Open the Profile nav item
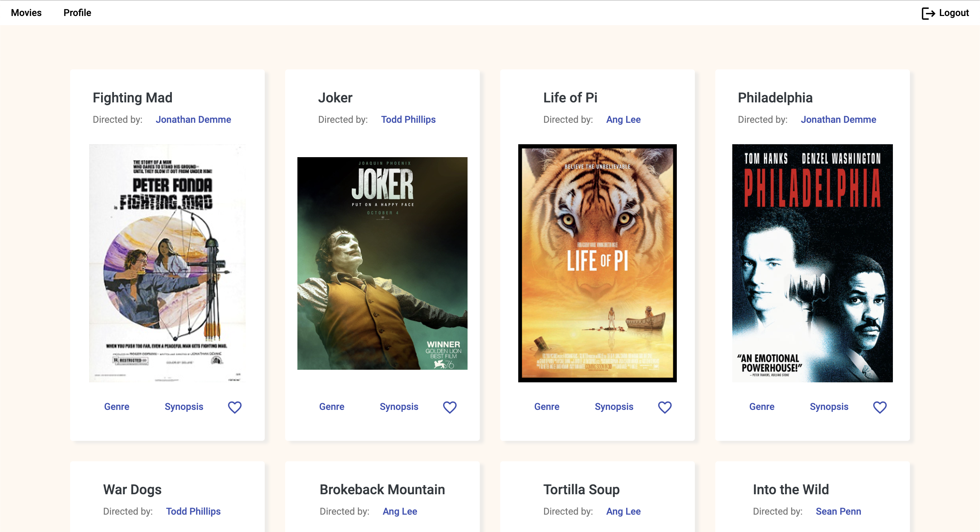This screenshot has height=532, width=980. [77, 13]
